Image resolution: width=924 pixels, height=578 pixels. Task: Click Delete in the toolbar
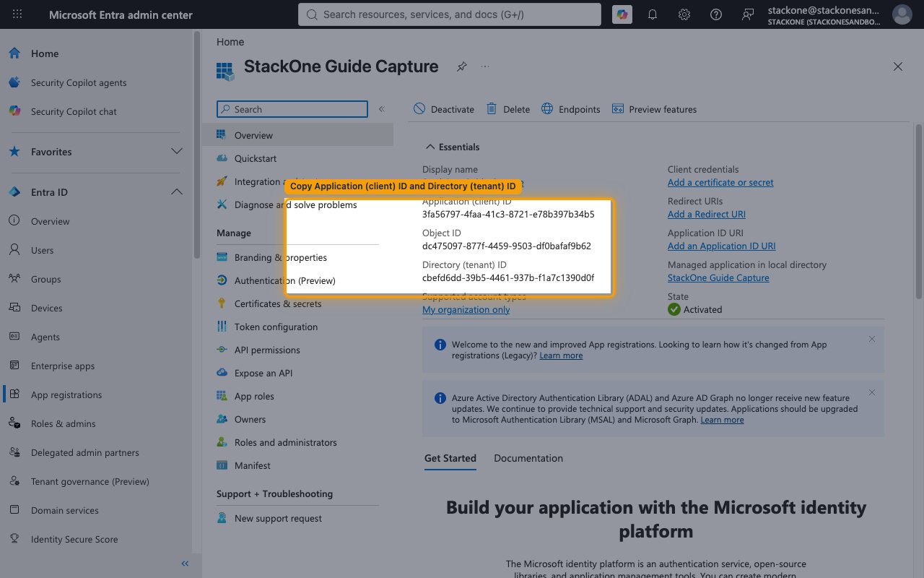tap(508, 109)
